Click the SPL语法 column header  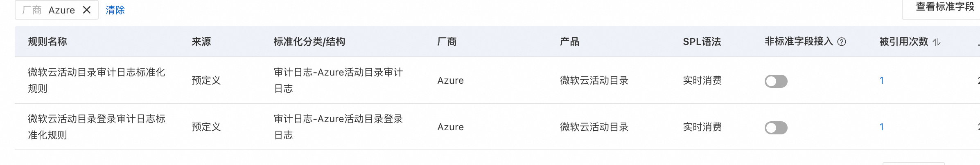pyautogui.click(x=702, y=42)
